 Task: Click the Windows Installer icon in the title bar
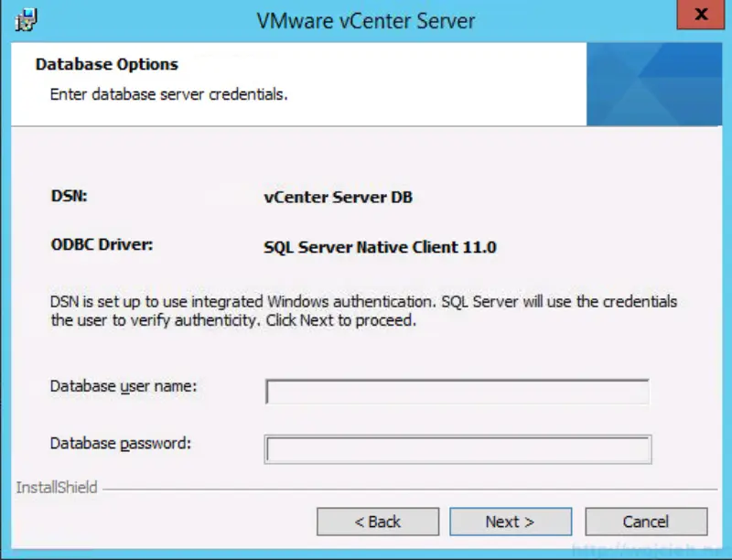[28, 18]
